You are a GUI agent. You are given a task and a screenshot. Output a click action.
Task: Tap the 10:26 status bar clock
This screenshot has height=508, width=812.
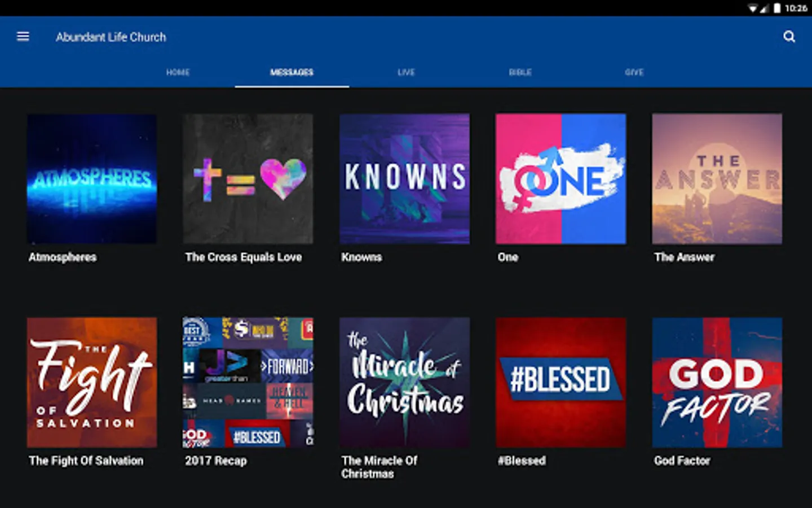[x=796, y=8]
